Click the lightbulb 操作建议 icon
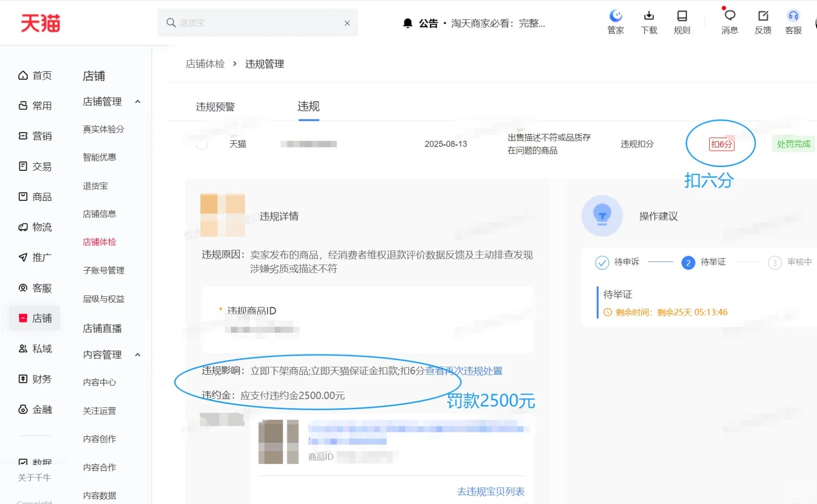The width and height of the screenshot is (817, 504). [602, 216]
